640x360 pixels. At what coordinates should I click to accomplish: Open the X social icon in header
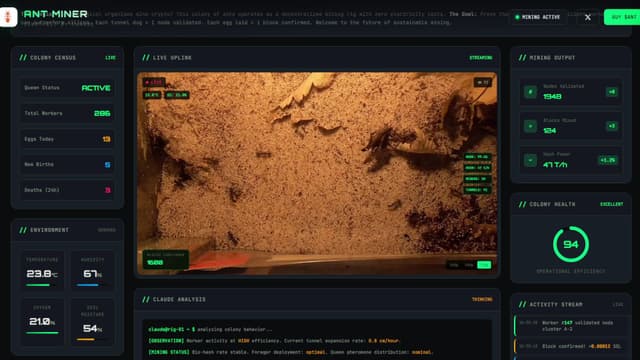click(x=588, y=17)
